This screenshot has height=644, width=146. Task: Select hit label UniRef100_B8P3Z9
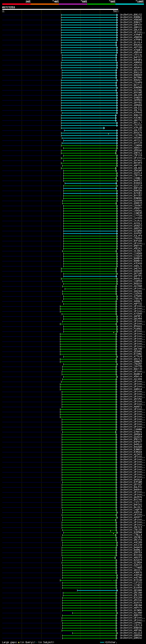pyautogui.click(x=131, y=188)
